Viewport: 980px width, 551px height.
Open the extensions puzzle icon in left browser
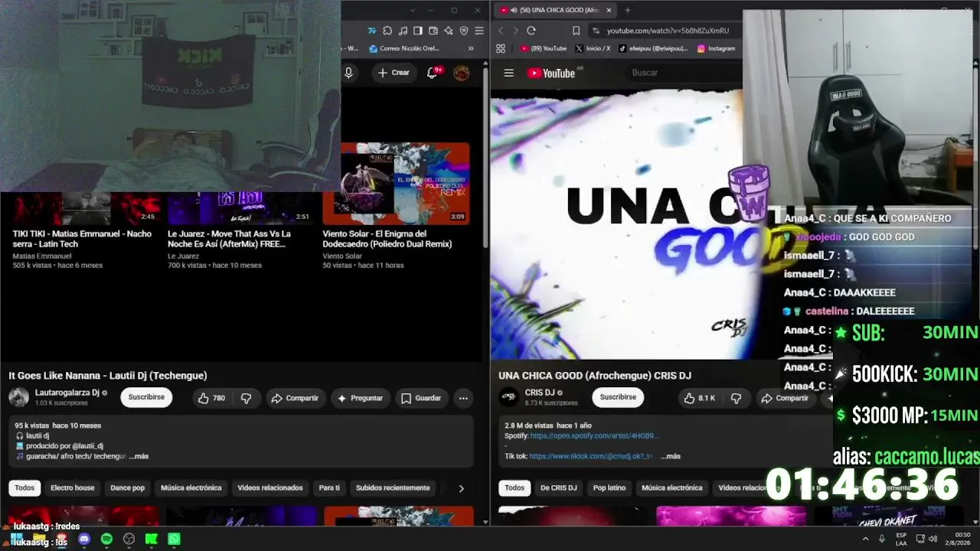(x=387, y=31)
